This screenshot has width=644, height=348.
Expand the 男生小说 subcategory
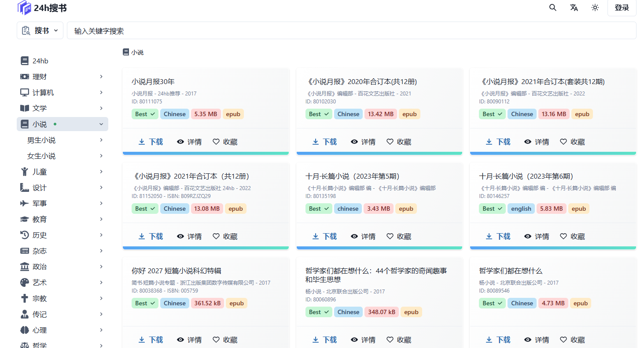[x=101, y=140]
